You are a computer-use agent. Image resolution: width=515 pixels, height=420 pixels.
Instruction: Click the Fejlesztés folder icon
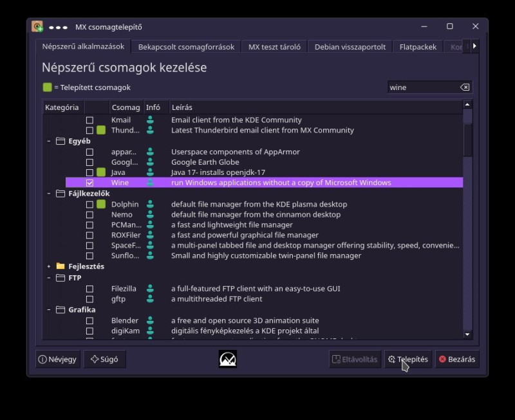tap(61, 266)
